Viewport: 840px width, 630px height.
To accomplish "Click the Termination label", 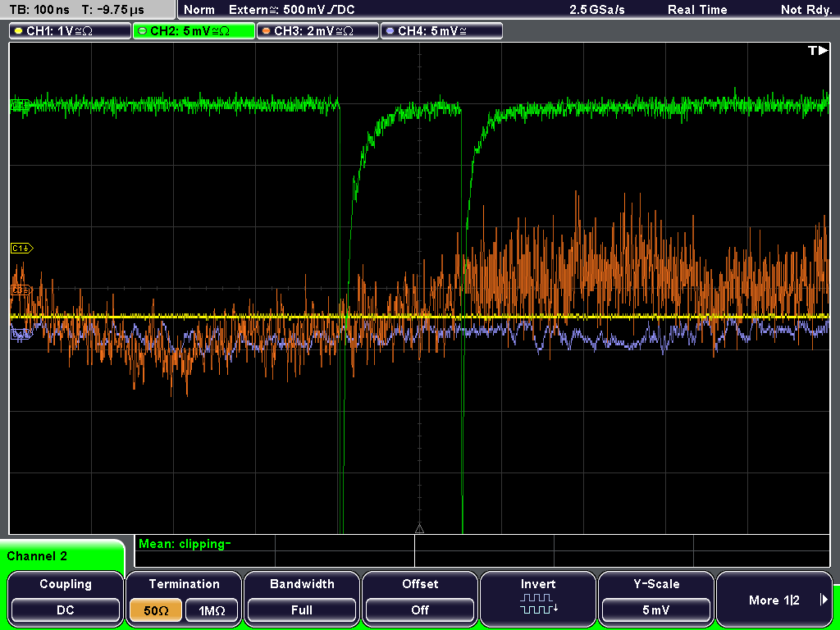I will point(184,584).
